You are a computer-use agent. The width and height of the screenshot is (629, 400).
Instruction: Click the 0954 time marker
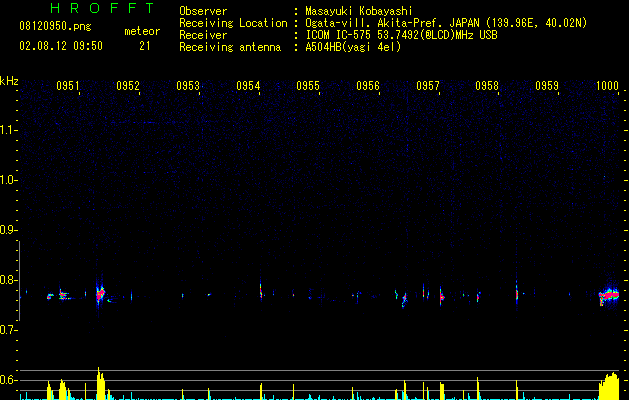tap(248, 86)
